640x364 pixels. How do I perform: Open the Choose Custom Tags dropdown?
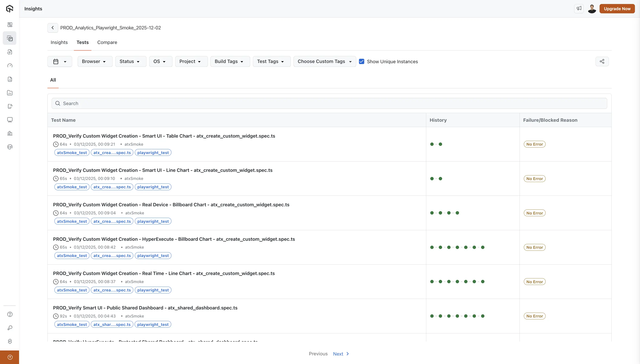tap(324, 61)
